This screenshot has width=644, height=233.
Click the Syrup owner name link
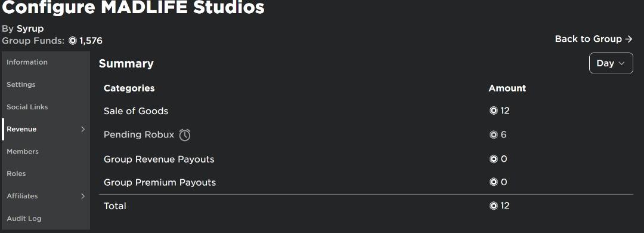[30, 29]
